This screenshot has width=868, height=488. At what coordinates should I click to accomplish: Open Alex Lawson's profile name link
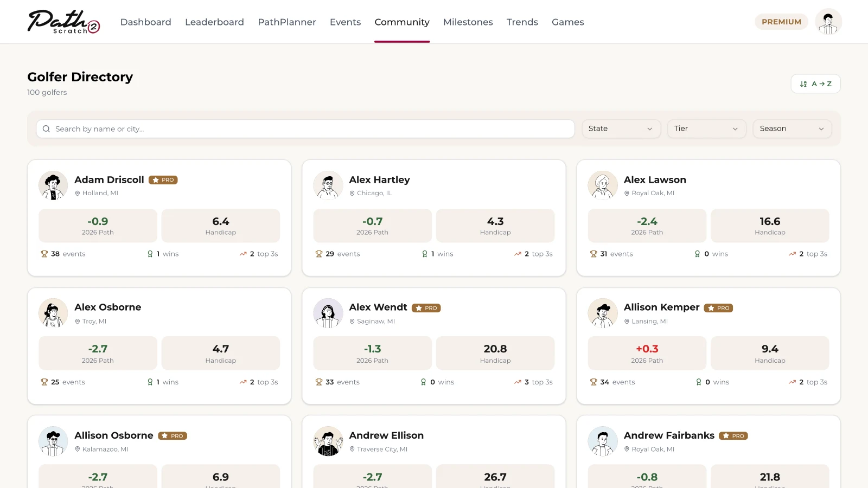point(655,180)
